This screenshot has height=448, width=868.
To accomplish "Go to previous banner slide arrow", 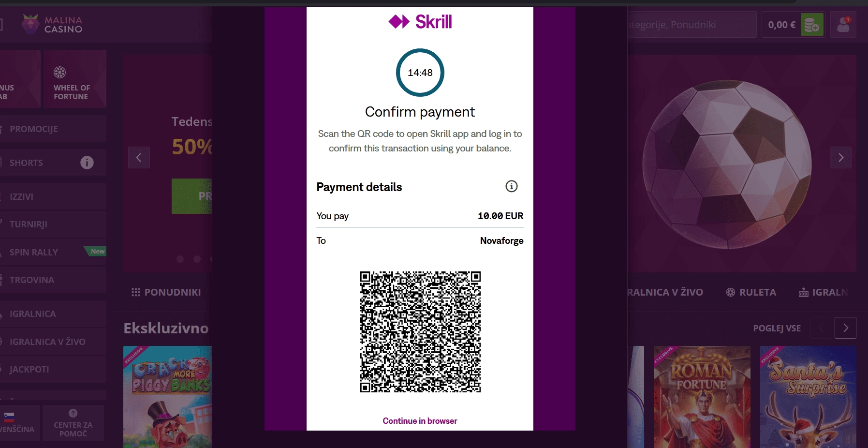I will click(139, 157).
